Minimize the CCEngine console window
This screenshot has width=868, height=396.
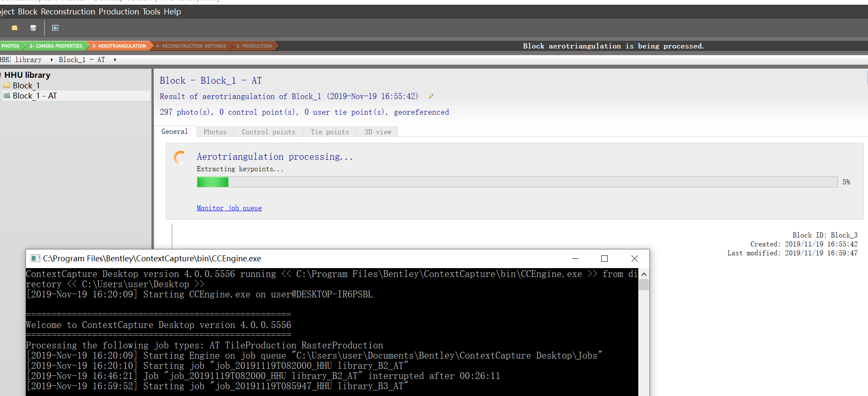click(x=575, y=258)
